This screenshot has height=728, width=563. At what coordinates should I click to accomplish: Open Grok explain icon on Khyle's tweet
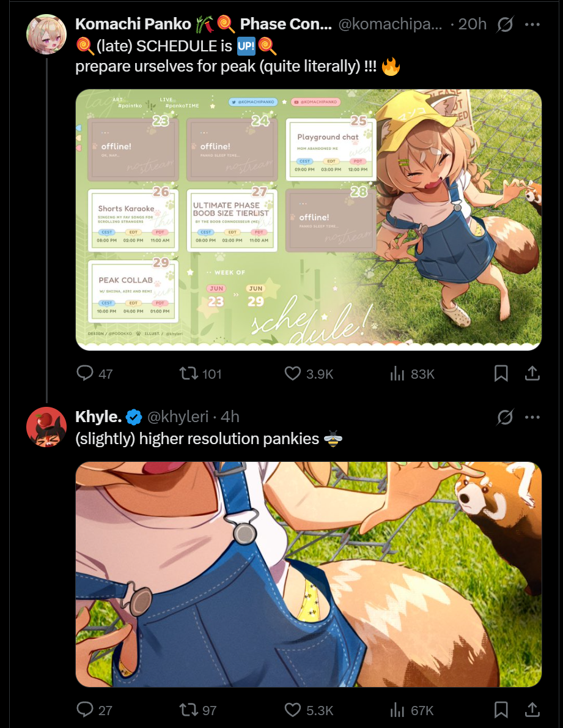(504, 417)
